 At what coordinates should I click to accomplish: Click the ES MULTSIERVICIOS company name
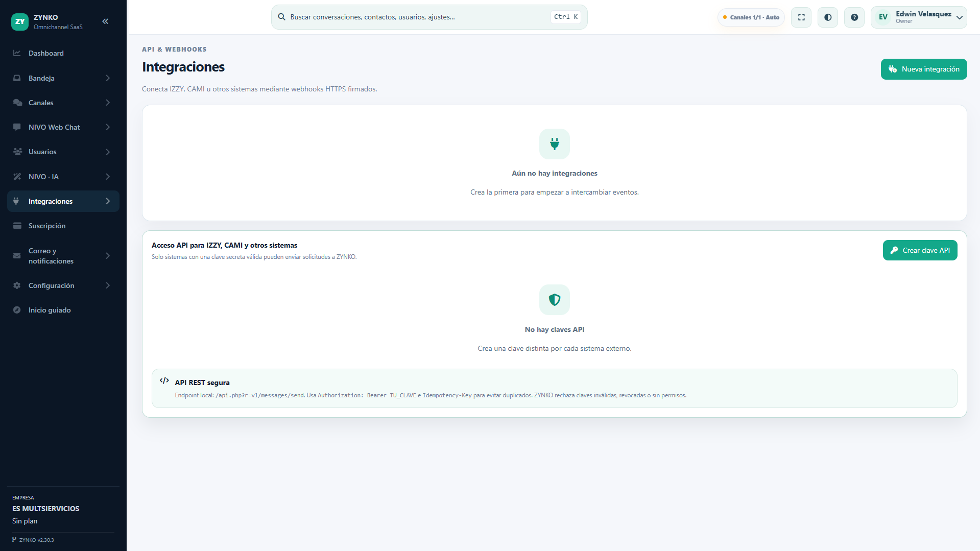46,509
